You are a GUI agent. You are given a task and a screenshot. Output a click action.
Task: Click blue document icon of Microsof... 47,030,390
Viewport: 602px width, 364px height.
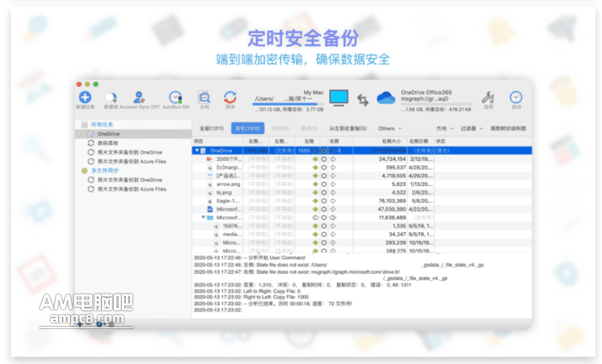pos(210,209)
